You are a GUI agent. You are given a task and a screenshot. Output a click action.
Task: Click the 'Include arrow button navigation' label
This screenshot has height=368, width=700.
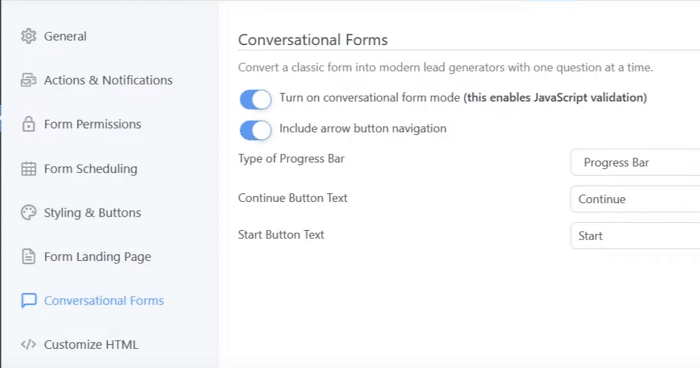(363, 129)
